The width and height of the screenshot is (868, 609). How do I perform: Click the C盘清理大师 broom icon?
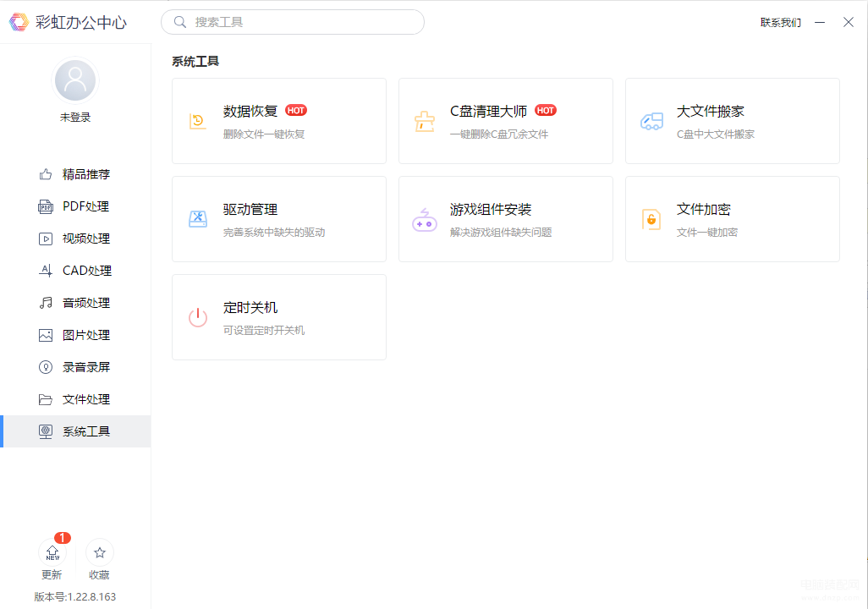pyautogui.click(x=425, y=121)
